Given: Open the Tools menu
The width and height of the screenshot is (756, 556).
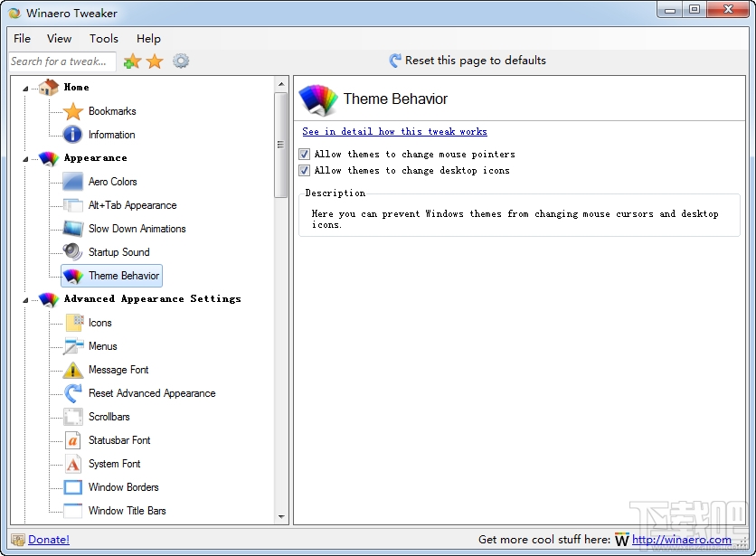Looking at the screenshot, I should coord(104,39).
